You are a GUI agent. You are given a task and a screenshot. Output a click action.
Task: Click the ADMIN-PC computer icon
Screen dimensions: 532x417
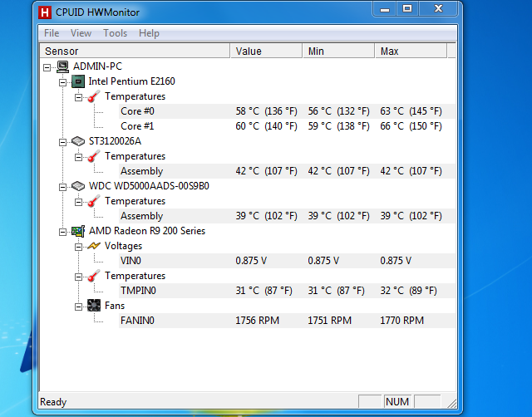(x=62, y=66)
